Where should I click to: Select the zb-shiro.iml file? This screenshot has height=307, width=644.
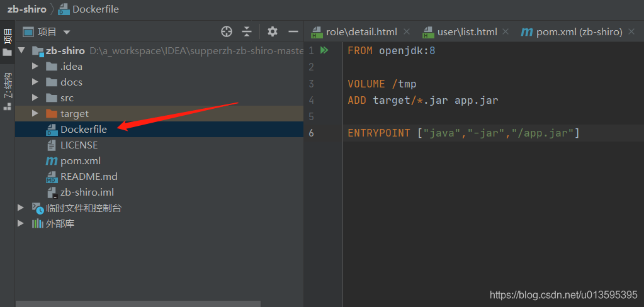tap(87, 193)
